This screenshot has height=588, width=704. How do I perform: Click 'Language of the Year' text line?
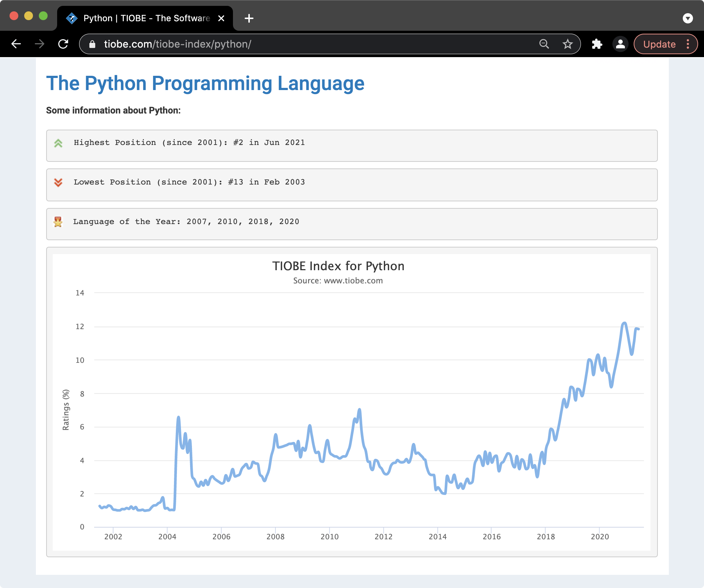(186, 222)
